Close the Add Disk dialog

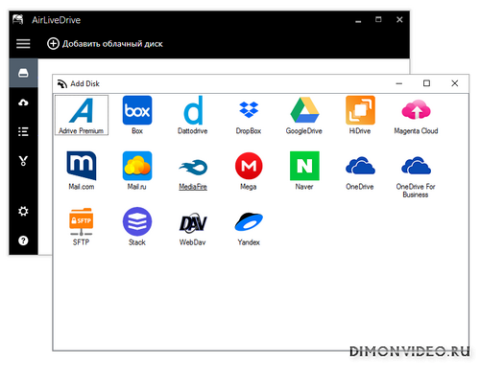click(455, 83)
